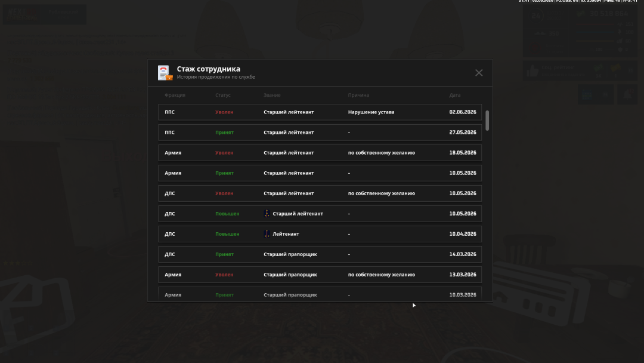Click the Армия Принят status dated 10.05.2026
This screenshot has height=363, width=644.
(224, 173)
